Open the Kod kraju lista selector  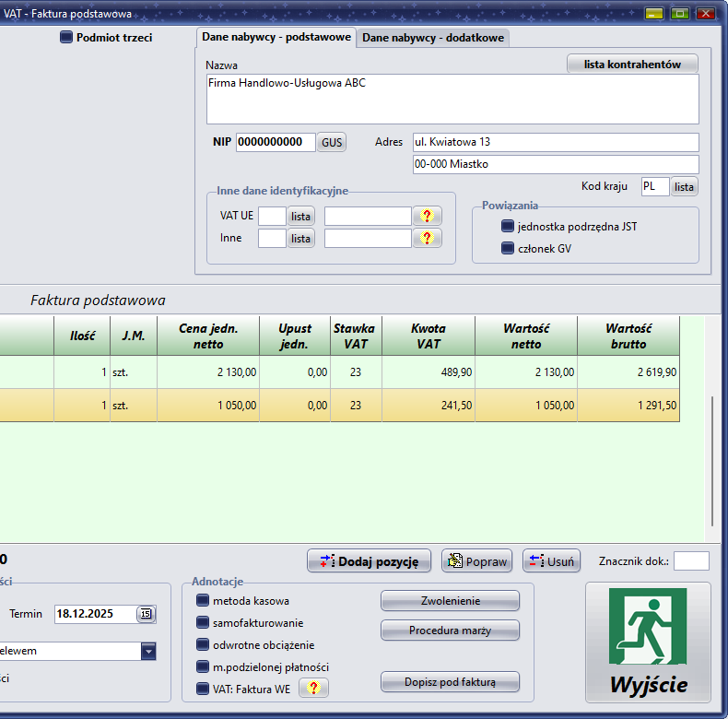pos(684,187)
